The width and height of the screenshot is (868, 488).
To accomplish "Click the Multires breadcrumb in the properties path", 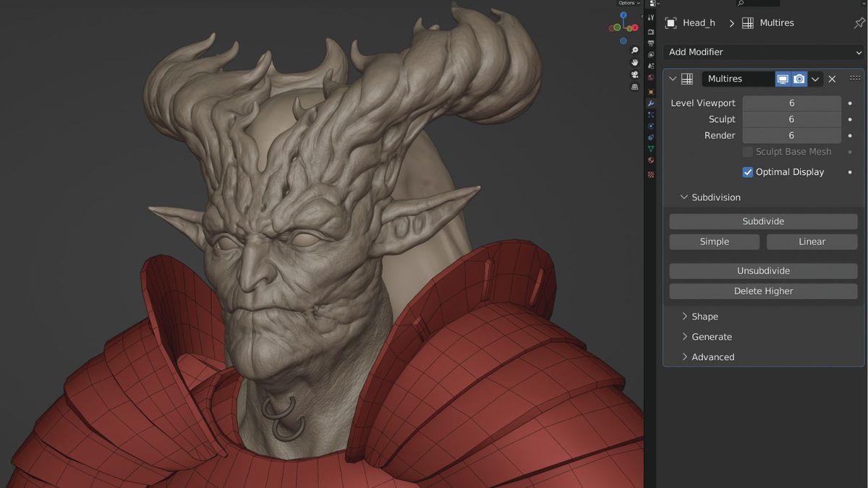I will coord(777,22).
